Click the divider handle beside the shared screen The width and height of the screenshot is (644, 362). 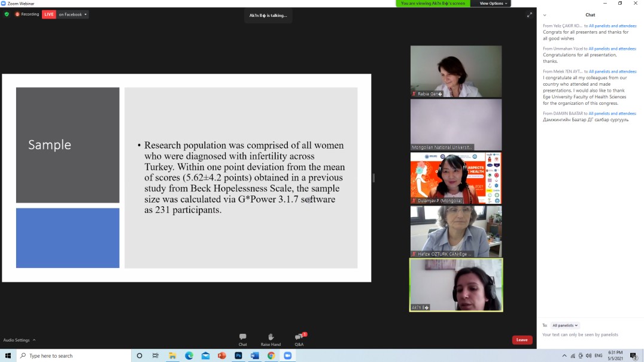click(373, 178)
